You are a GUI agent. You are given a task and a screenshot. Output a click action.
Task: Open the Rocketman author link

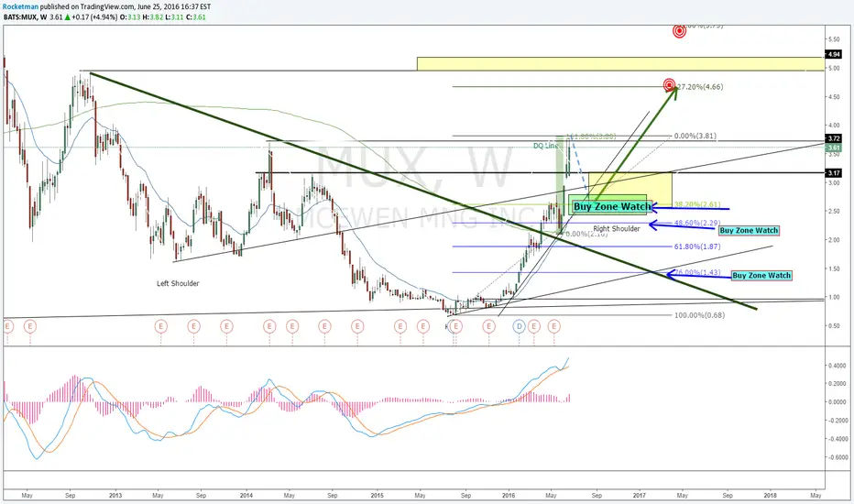pyautogui.click(x=20, y=6)
